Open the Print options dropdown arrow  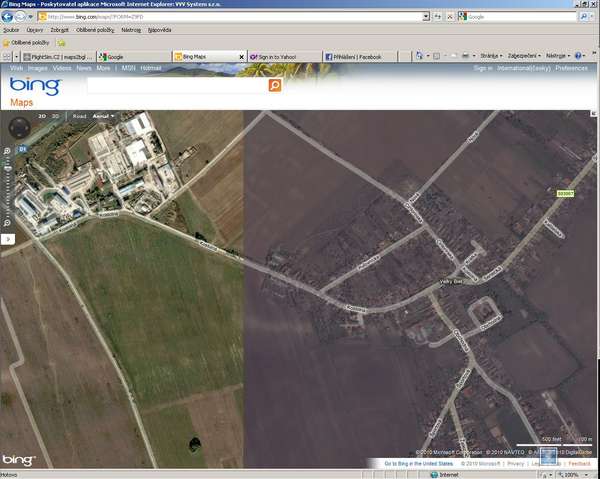474,56
